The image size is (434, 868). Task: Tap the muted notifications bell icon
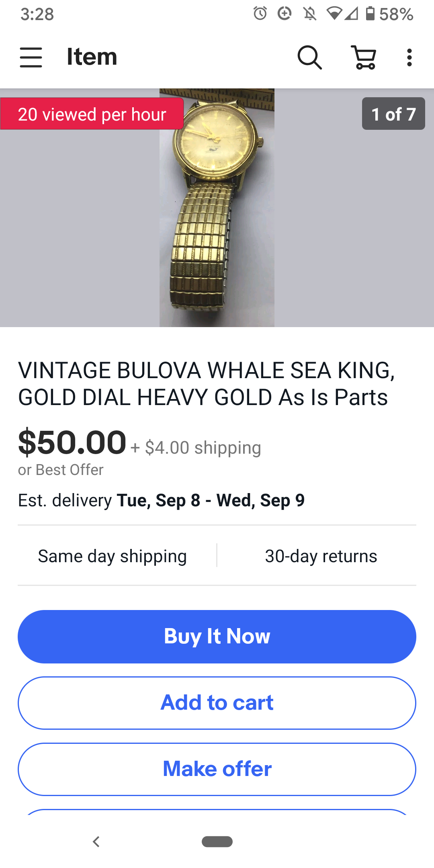(x=309, y=14)
